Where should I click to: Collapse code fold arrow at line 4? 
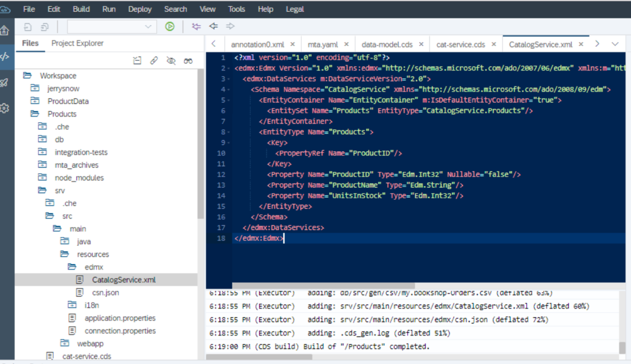230,89
